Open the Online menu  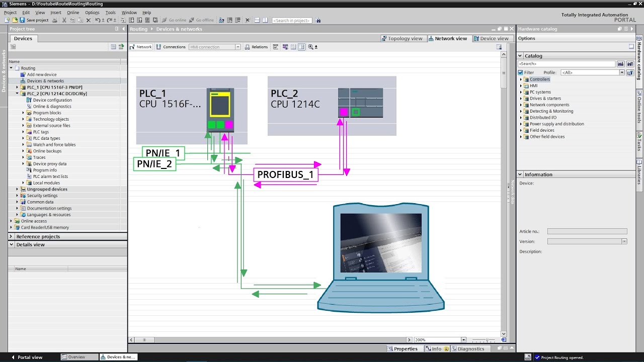[73, 13]
